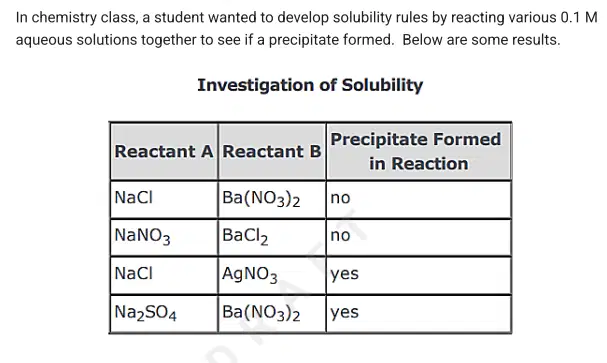Click the Ba(NO3)2 cell in last row

pyautogui.click(x=272, y=313)
